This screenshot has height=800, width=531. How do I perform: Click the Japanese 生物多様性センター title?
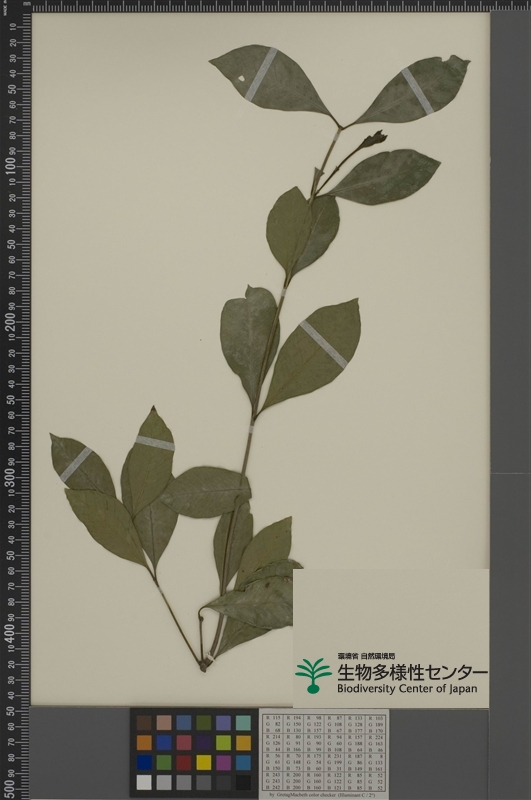pyautogui.click(x=412, y=671)
